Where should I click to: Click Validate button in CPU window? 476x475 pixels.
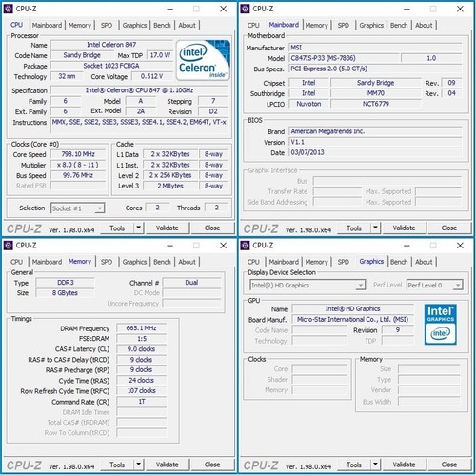(168, 228)
